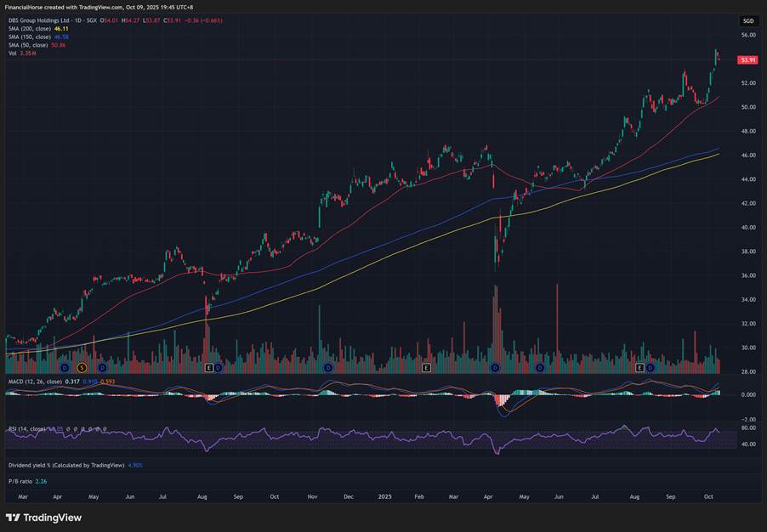Click the dividend marker in November 2024

click(327, 367)
